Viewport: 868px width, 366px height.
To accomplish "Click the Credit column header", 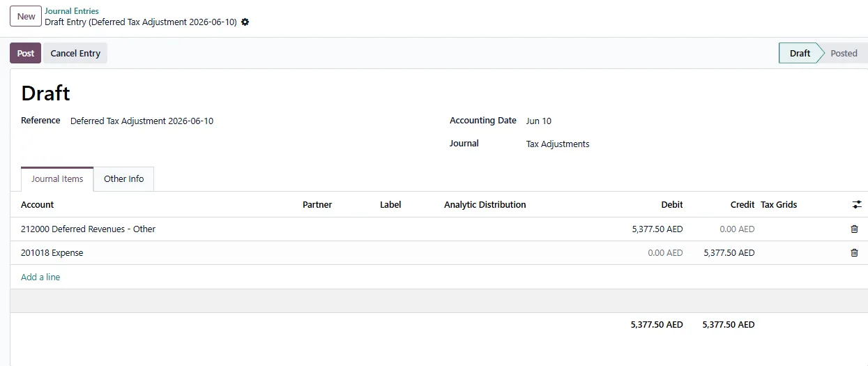I will (x=743, y=205).
